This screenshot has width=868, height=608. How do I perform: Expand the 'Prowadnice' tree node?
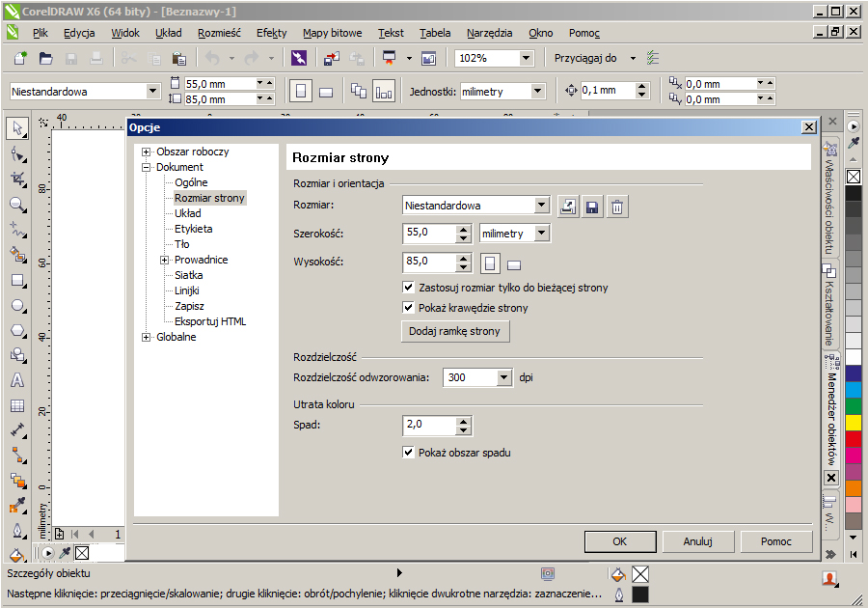coord(164,260)
